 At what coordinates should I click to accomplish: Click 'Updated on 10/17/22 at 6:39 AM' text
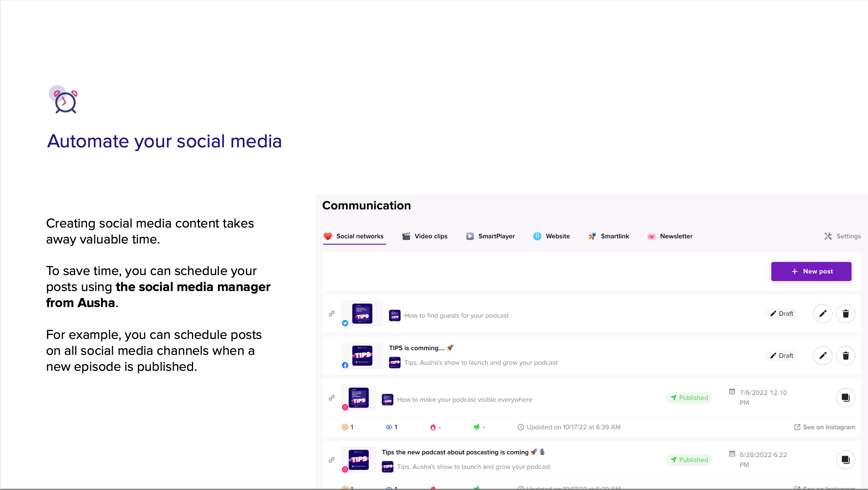pos(573,427)
